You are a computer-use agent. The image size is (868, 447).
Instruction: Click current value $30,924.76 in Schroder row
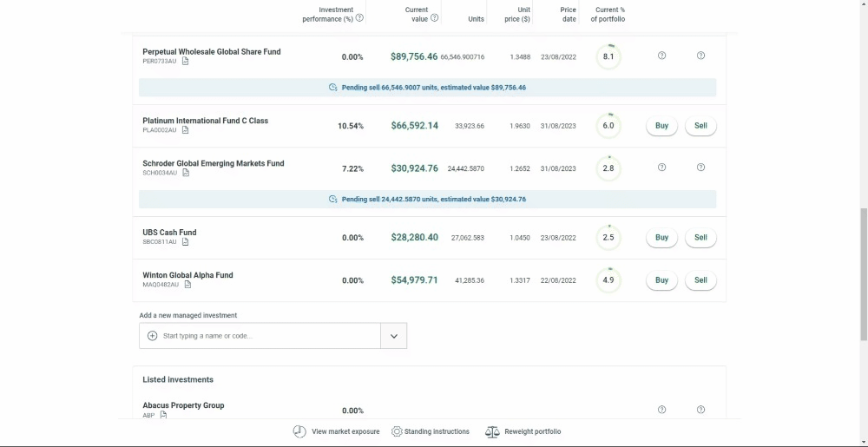(x=414, y=168)
